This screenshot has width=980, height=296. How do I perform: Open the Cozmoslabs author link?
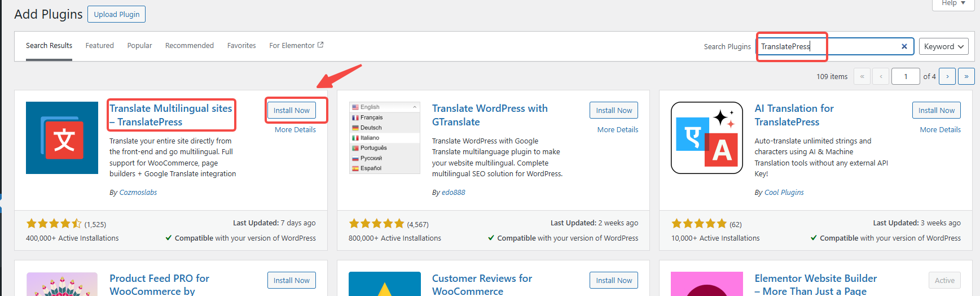pos(138,193)
